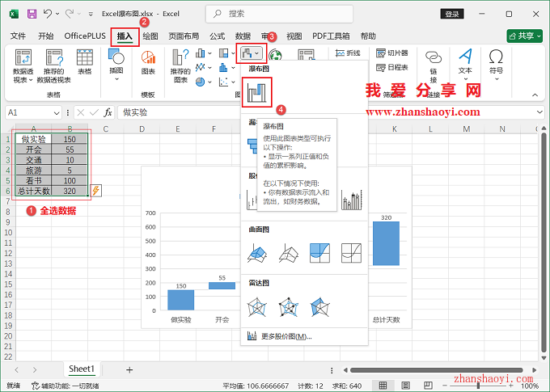The width and height of the screenshot is (550, 392).
Task: Click the Quick Analysis lightning icon
Action: 96,191
